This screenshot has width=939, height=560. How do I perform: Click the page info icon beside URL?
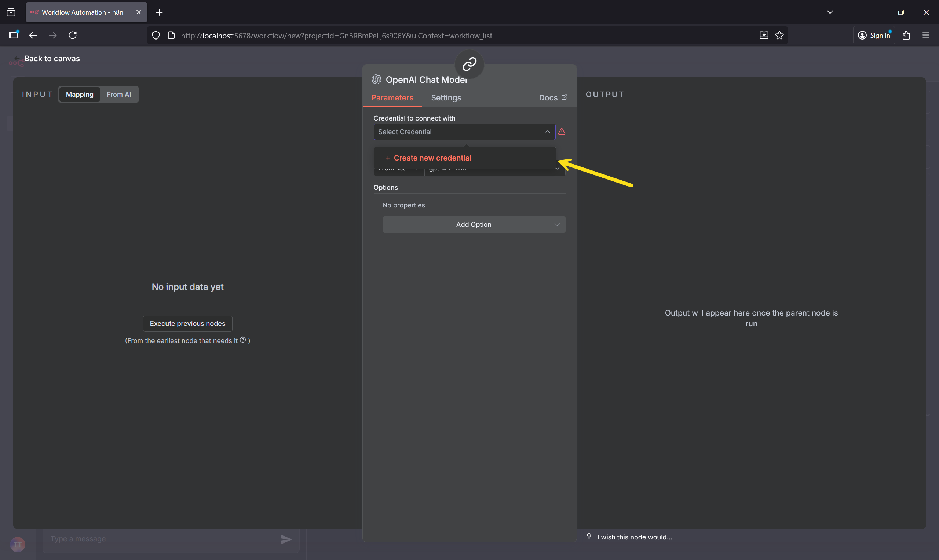tap(171, 36)
